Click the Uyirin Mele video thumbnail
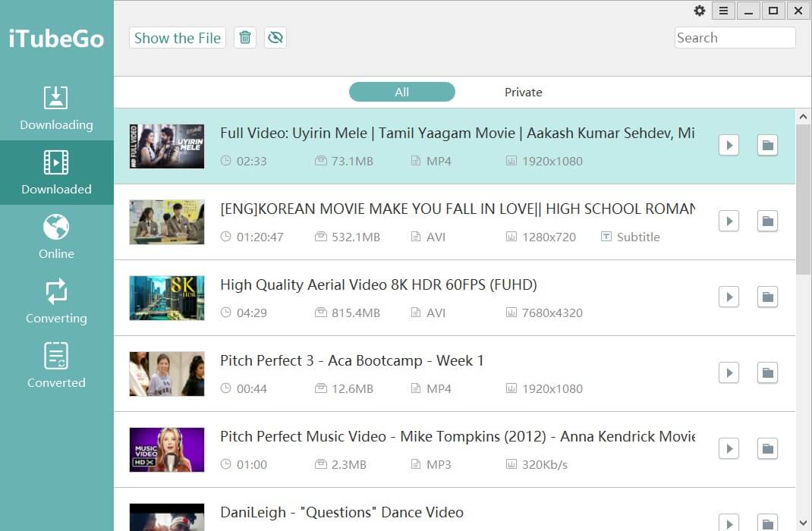Screen dimensions: 812x531 click(167, 146)
